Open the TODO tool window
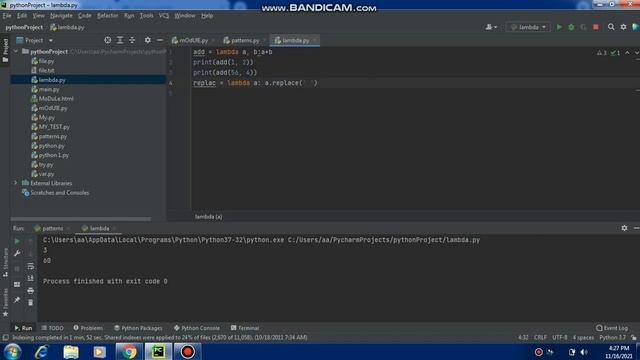The image size is (640, 360). point(53,328)
